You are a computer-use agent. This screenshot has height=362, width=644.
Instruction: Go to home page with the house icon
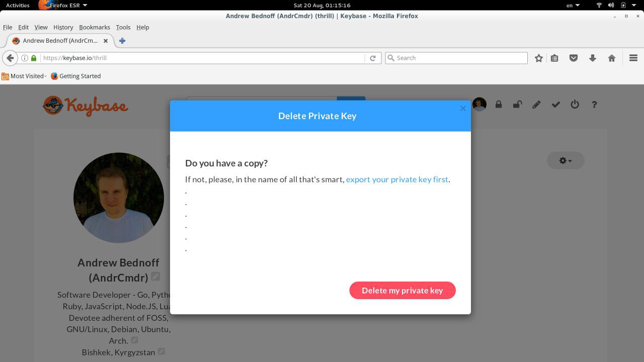pos(612,58)
